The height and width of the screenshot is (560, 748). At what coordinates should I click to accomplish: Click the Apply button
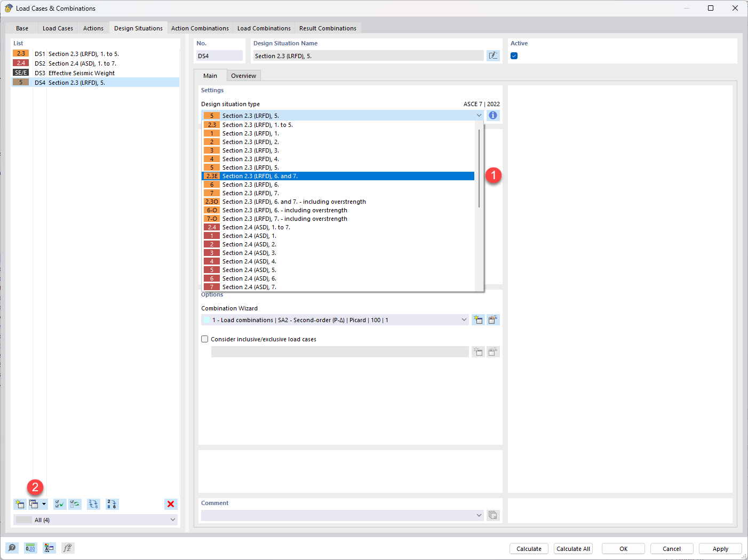(x=720, y=549)
